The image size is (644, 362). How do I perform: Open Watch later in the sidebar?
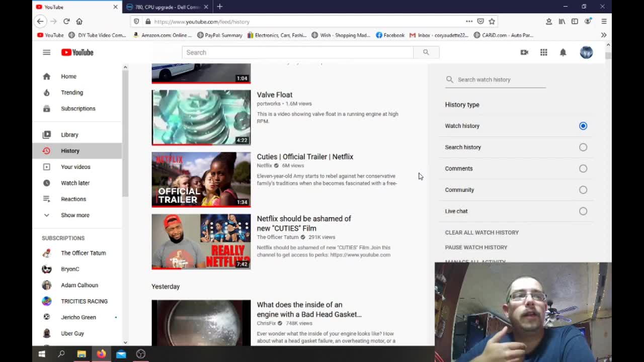click(77, 183)
